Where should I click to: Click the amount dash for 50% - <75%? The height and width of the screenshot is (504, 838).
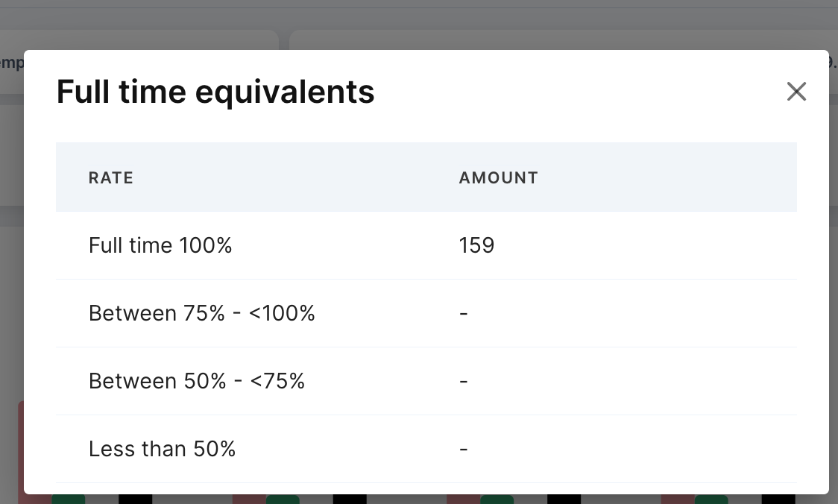[464, 381]
